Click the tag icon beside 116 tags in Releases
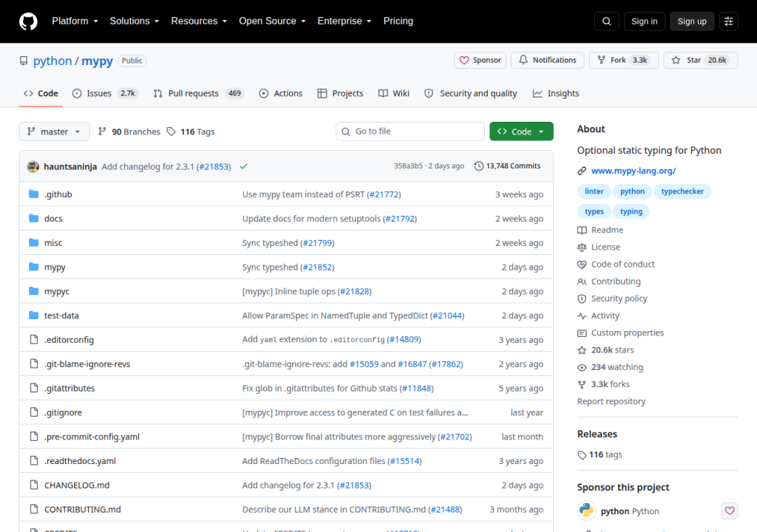 582,454
